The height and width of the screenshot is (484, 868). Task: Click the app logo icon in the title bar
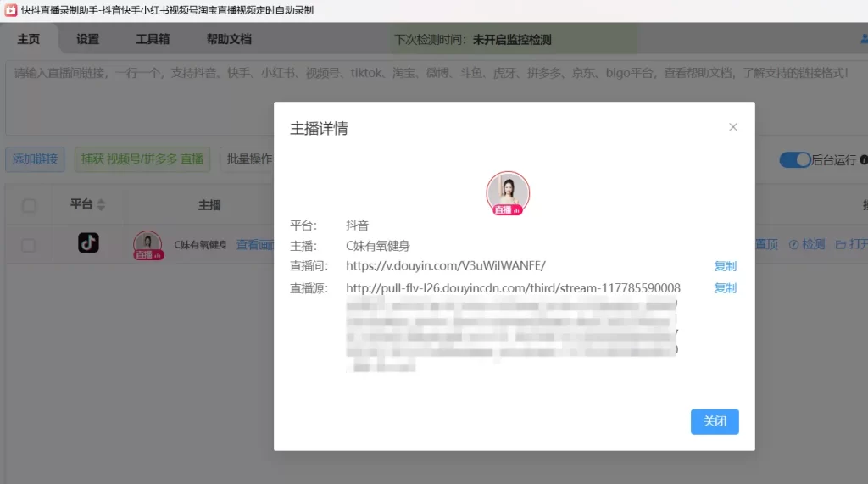pos(11,10)
